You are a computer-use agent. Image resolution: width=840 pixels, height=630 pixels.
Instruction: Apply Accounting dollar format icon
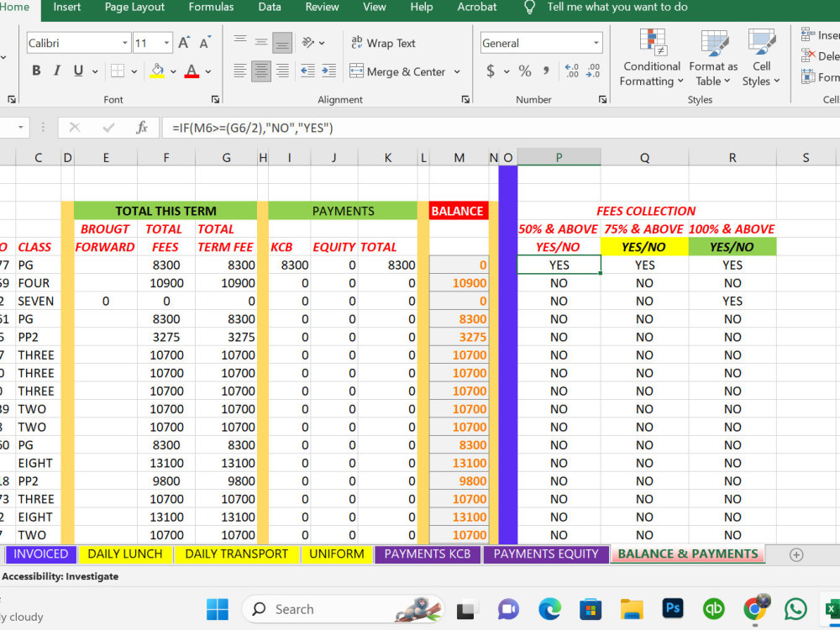click(491, 71)
